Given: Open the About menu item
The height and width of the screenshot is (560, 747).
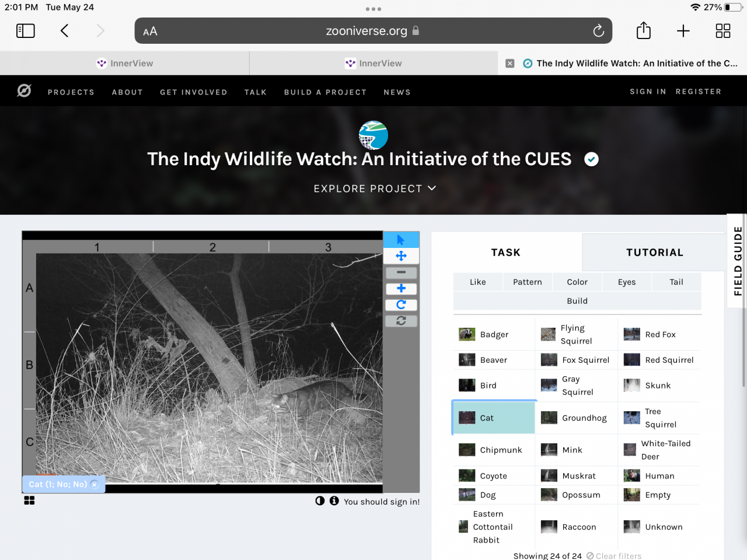Looking at the screenshot, I should 127,92.
